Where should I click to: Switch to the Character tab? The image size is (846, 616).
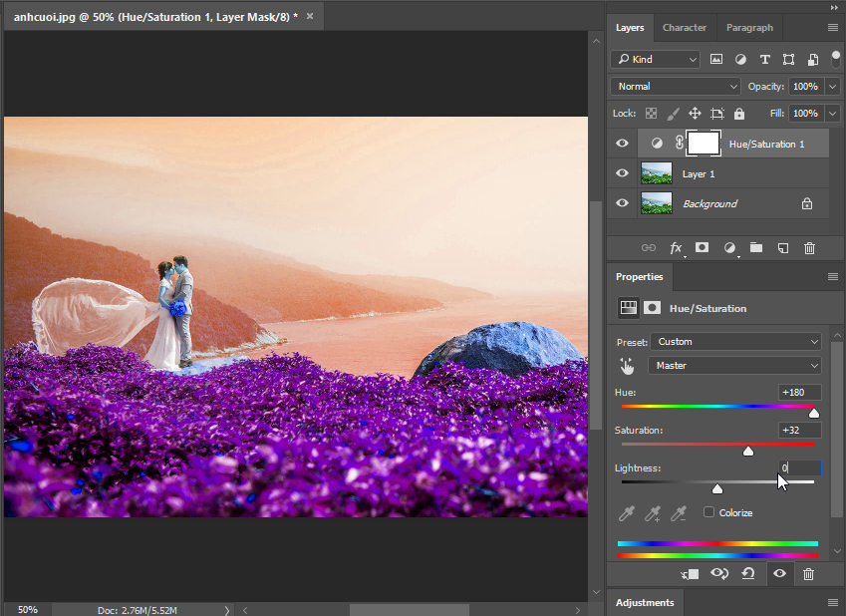tap(685, 28)
